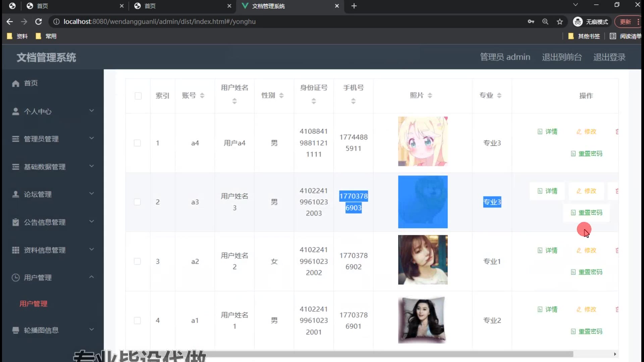Image resolution: width=644 pixels, height=362 pixels.
Task: Bookmark page with the star icon
Action: tap(559, 22)
